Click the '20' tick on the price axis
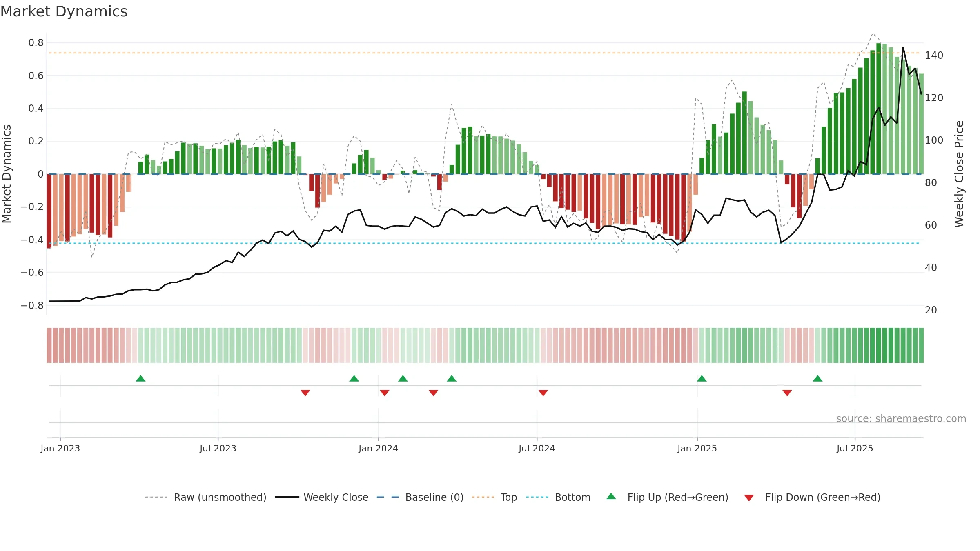Viewport: 980px width, 551px height. (x=931, y=310)
